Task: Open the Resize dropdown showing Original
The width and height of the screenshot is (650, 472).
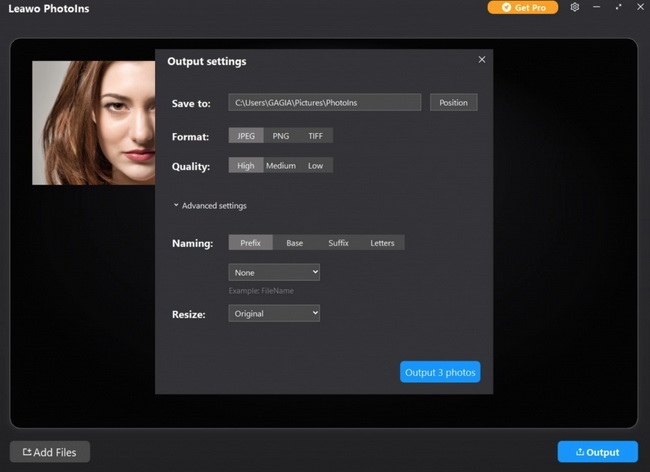Action: pyautogui.click(x=274, y=314)
